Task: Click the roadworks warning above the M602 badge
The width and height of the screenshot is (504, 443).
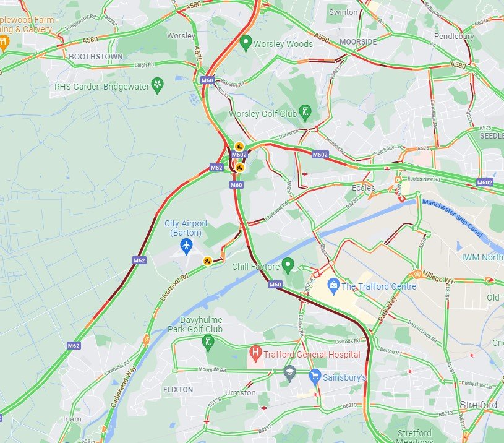Action: [239, 147]
